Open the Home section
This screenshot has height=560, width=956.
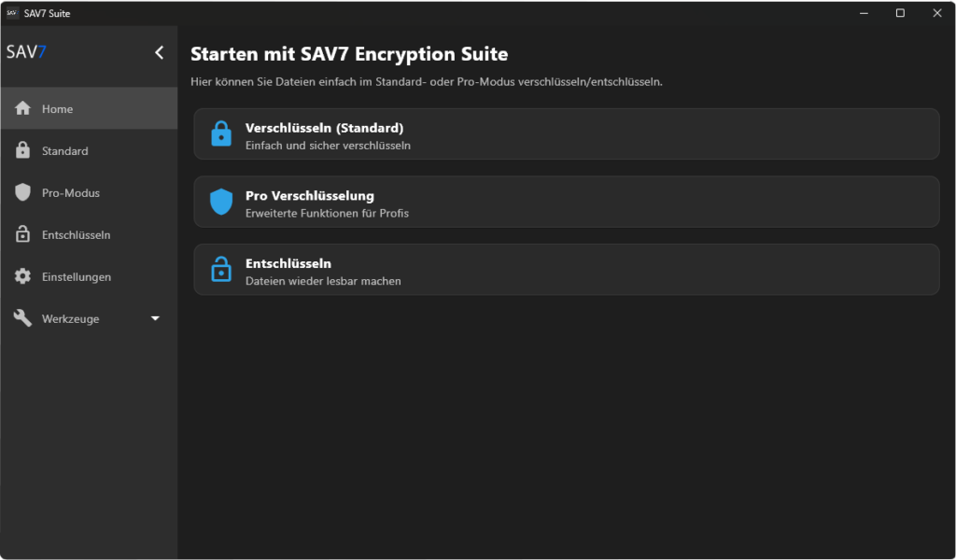click(x=58, y=107)
